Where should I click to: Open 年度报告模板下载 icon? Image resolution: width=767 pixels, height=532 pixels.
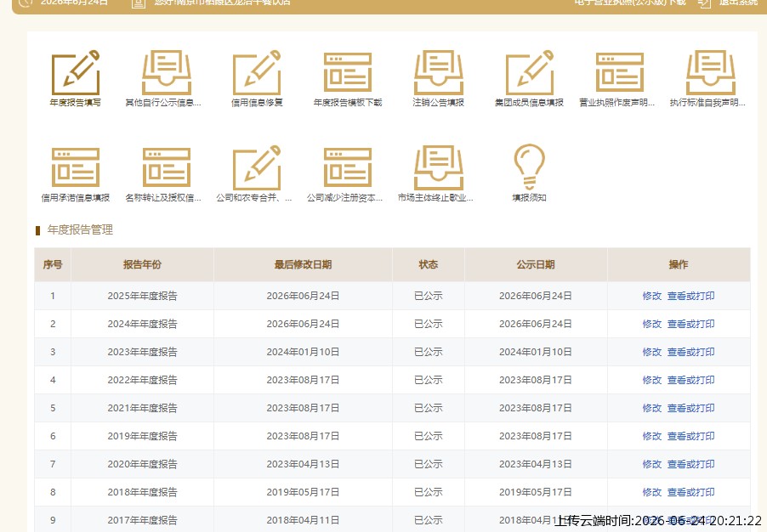click(347, 73)
